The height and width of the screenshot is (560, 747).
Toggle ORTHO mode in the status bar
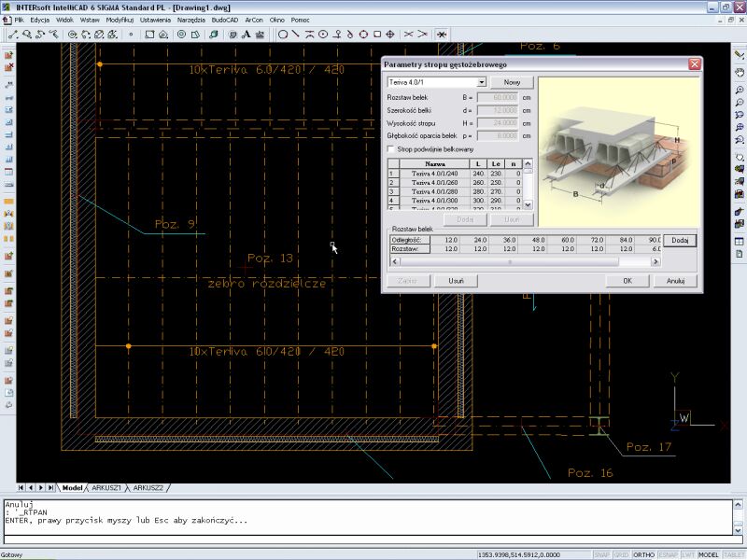[643, 554]
